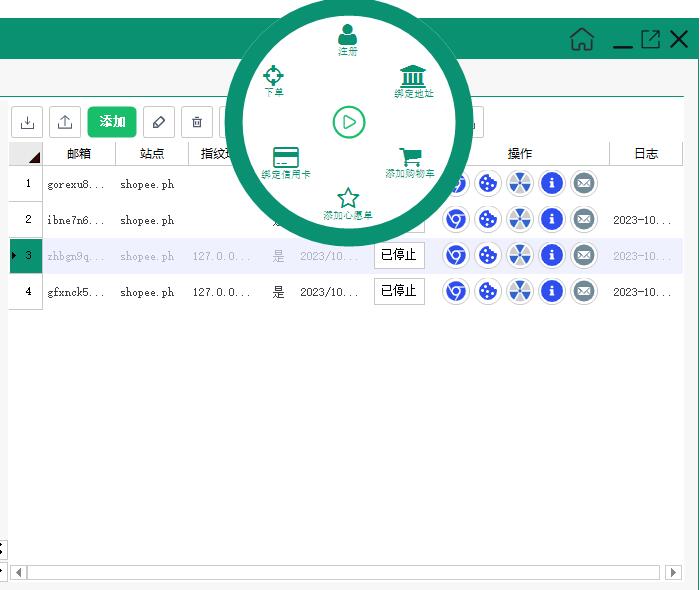Click email cell gfxnck5...
This screenshot has width=700, height=590.
coord(79,292)
